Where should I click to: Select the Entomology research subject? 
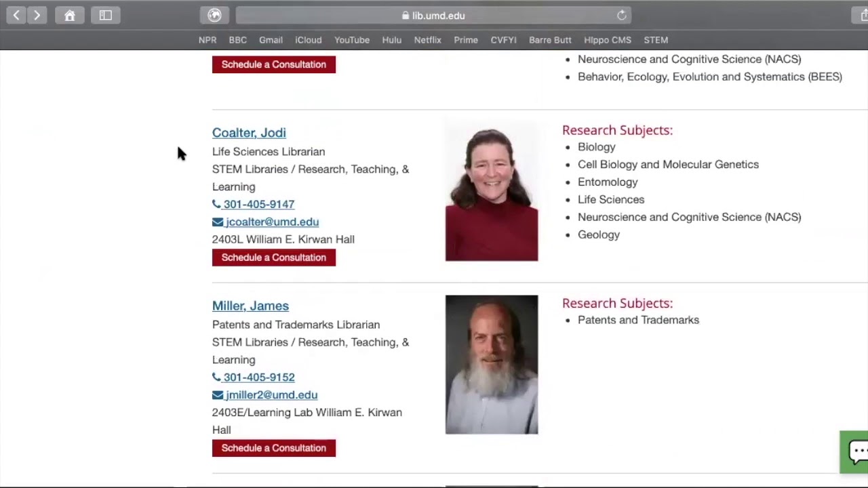[608, 182]
